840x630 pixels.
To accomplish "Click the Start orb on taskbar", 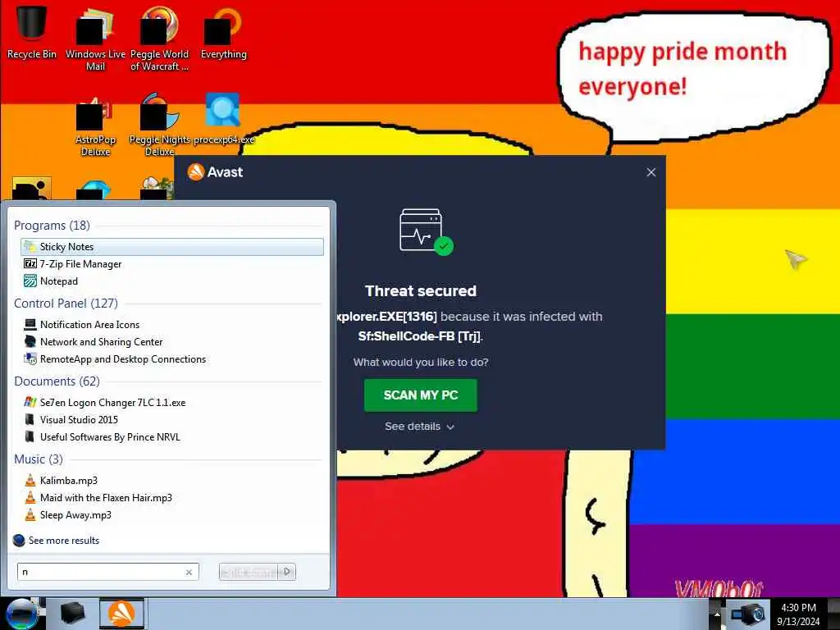I will click(21, 614).
